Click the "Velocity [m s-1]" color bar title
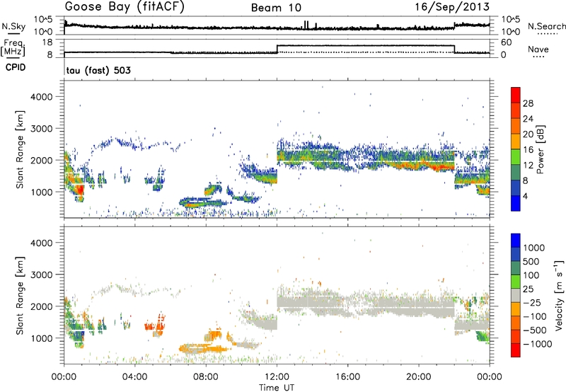The height and width of the screenshot is (392, 566). pos(559,295)
